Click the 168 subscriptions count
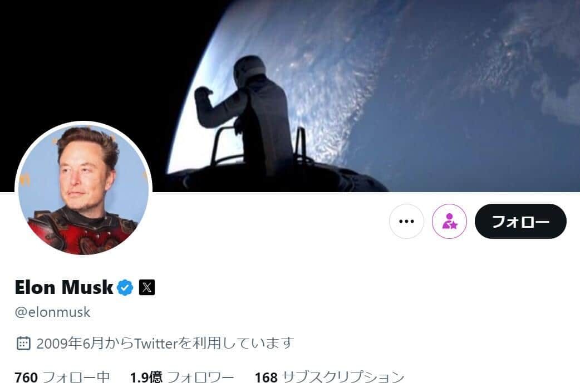580x392 pixels. (x=266, y=378)
